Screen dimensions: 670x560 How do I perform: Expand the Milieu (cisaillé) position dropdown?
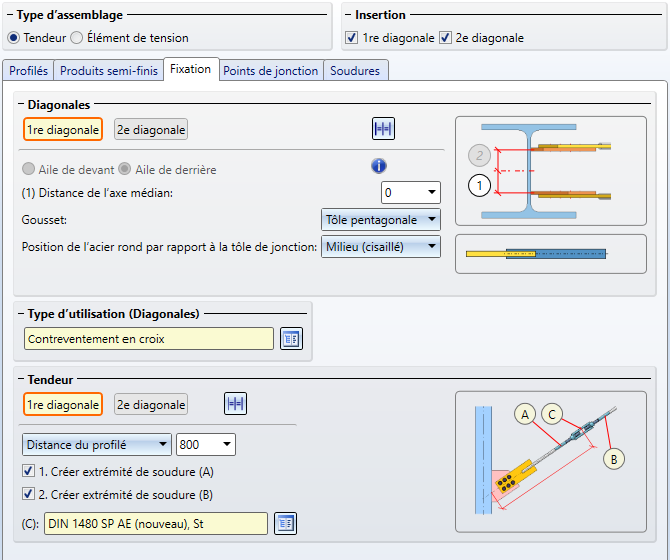381,246
